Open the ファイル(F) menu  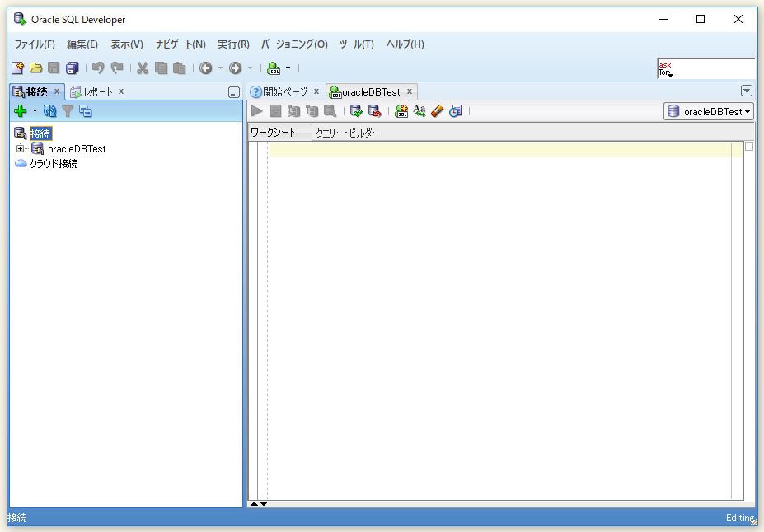tap(35, 44)
